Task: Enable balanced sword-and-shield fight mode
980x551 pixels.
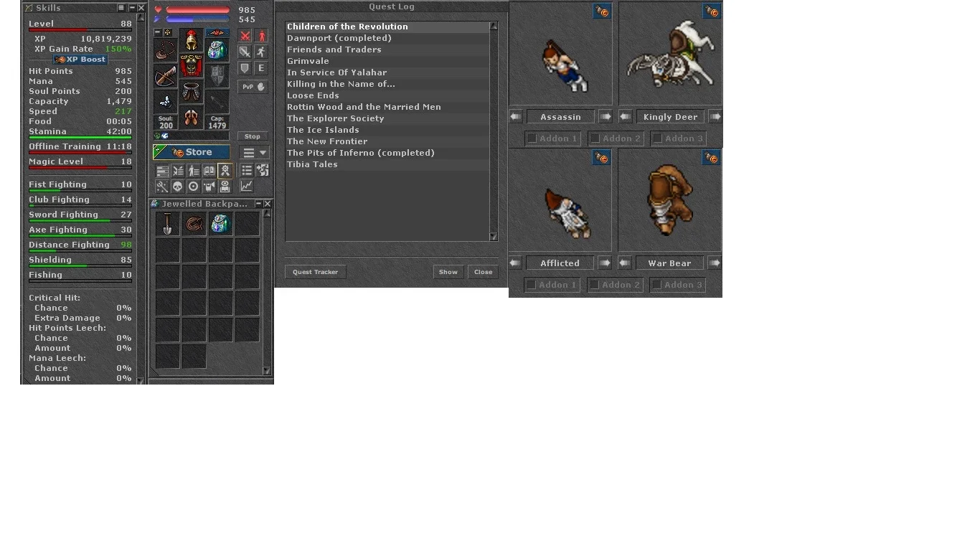Action: click(245, 52)
